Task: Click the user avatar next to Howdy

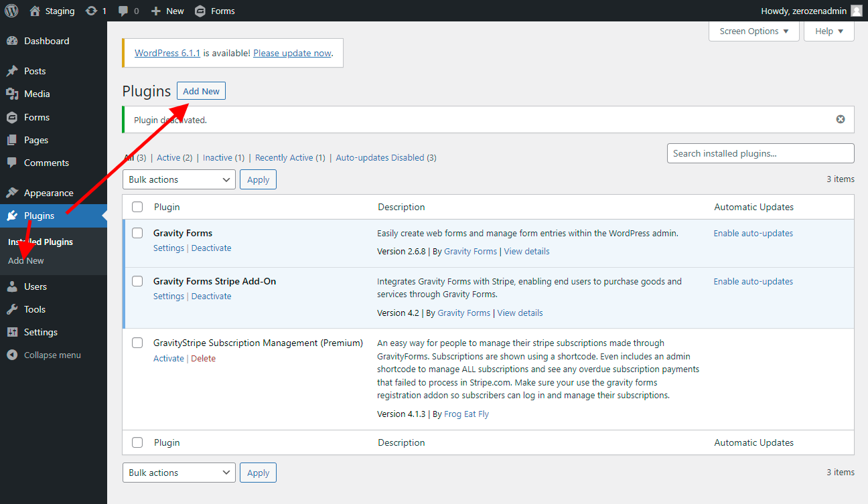Action: (857, 11)
